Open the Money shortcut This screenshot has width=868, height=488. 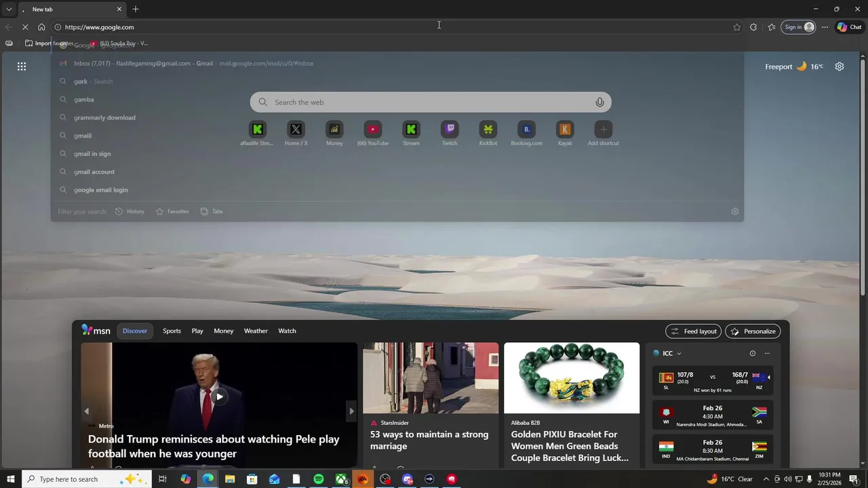pos(334,134)
